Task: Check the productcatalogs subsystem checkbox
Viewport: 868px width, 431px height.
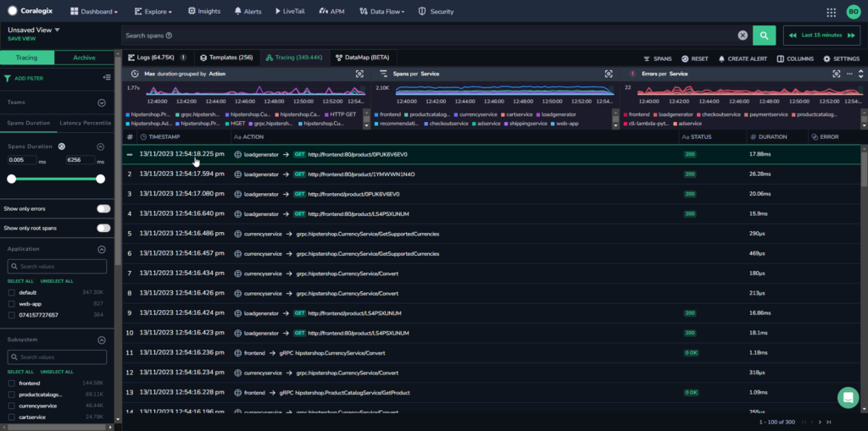Action: click(11, 395)
